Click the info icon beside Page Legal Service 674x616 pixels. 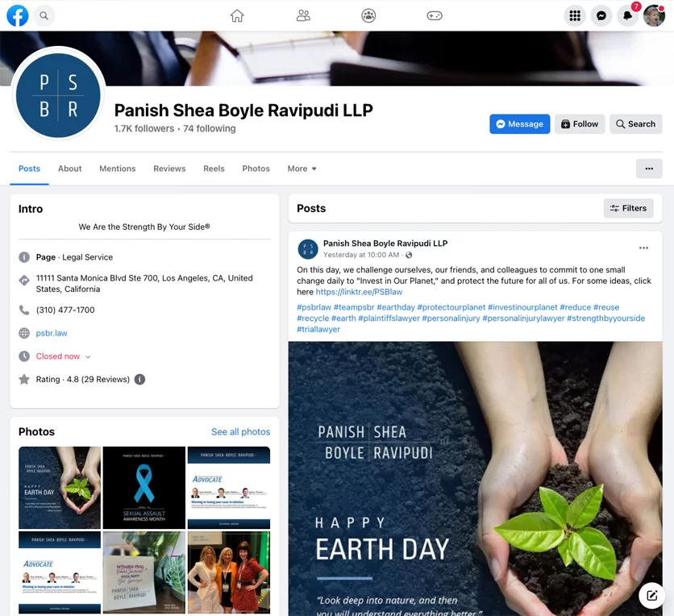24,257
